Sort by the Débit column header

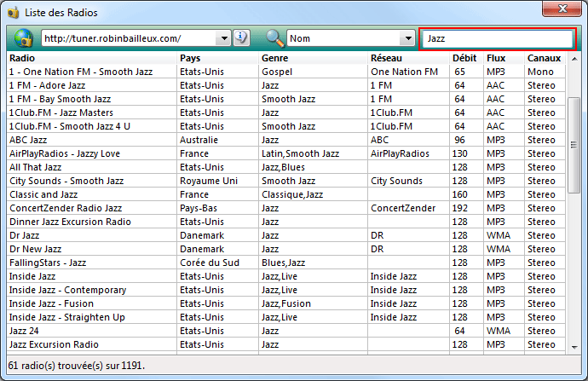pyautogui.click(x=466, y=58)
